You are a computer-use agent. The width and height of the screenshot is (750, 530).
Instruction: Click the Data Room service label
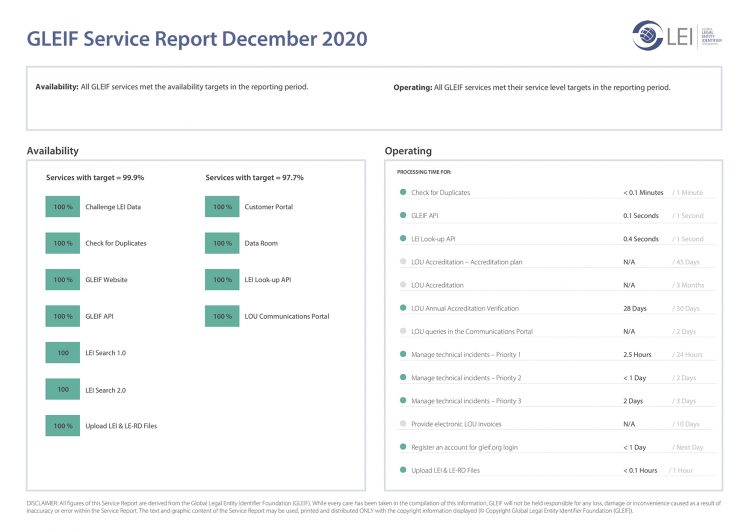261,243
